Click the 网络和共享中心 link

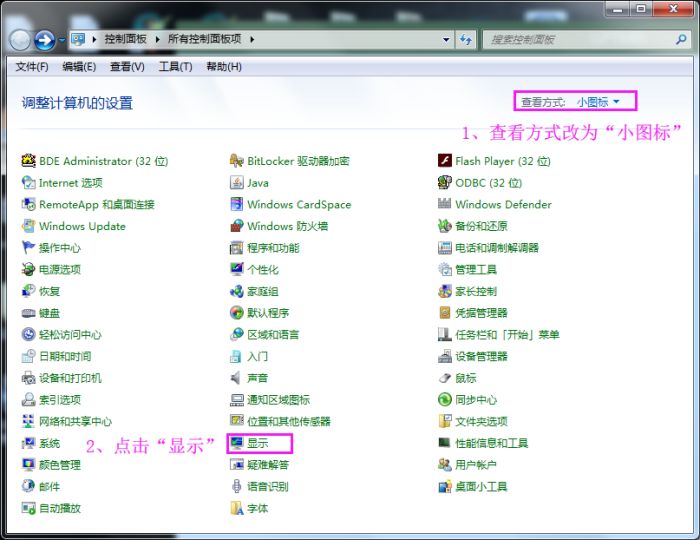75,422
